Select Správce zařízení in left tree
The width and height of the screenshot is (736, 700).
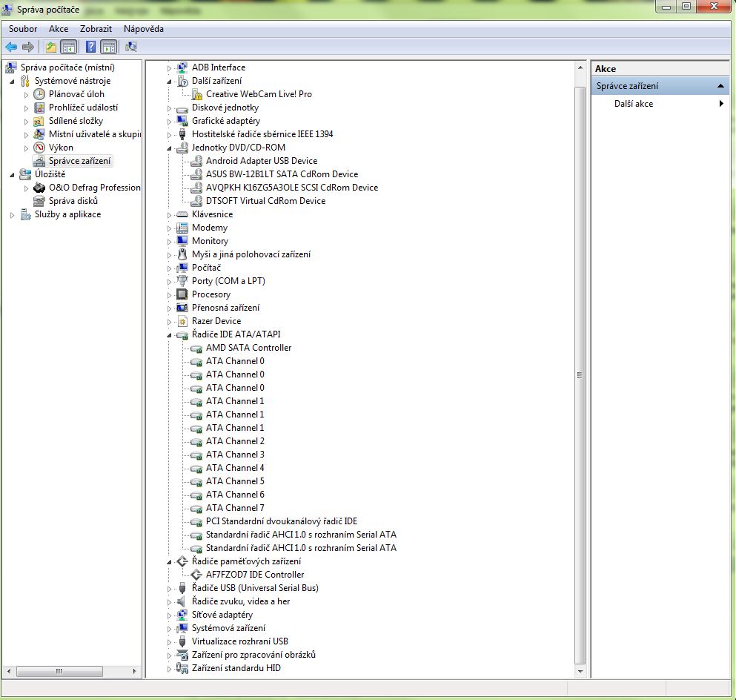[x=80, y=161]
